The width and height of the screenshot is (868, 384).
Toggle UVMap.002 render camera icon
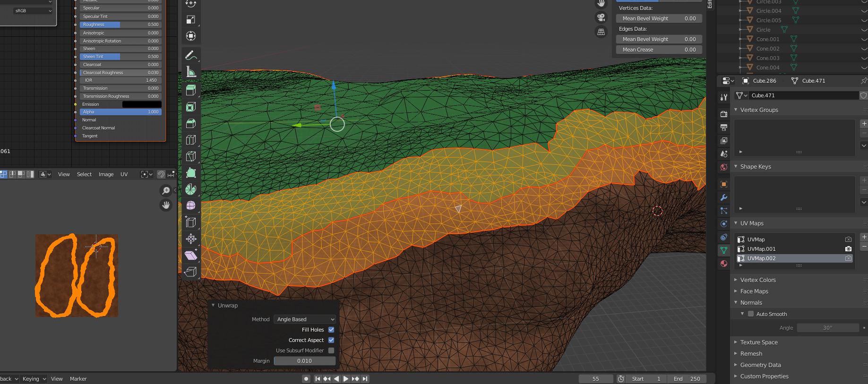pos(848,258)
